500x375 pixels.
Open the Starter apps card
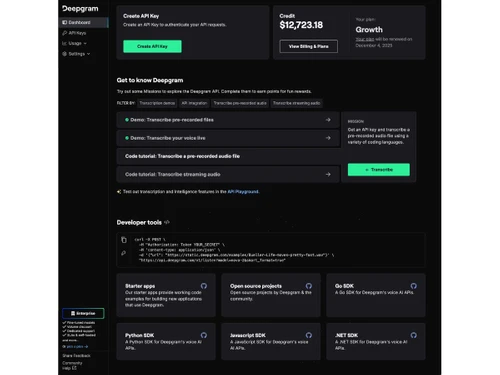166,295
